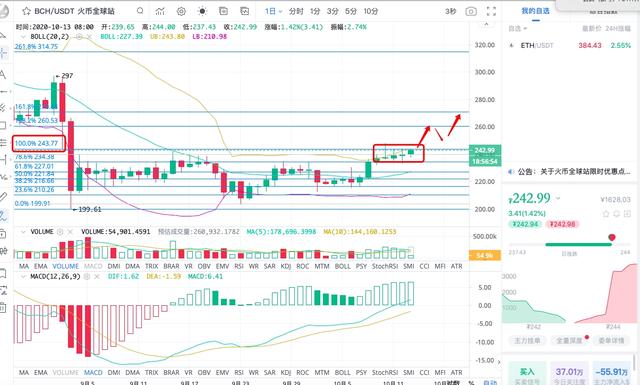This screenshot has width=640, height=385.
Task: Select TRIX in the upper indicator row
Action: (x=151, y=266)
